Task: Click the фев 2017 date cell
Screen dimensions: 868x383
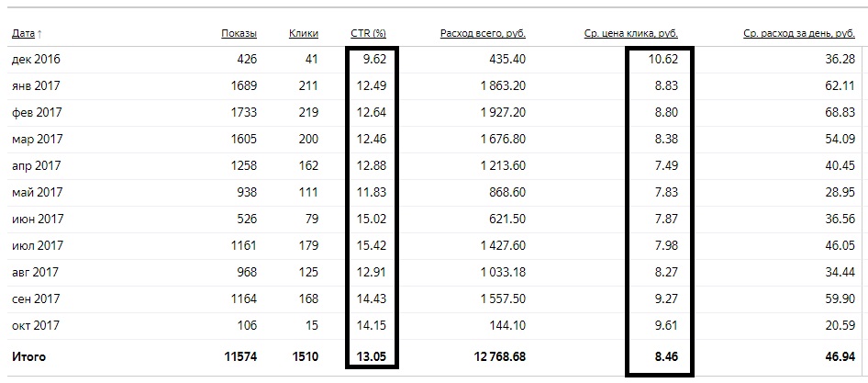Action: [x=37, y=113]
